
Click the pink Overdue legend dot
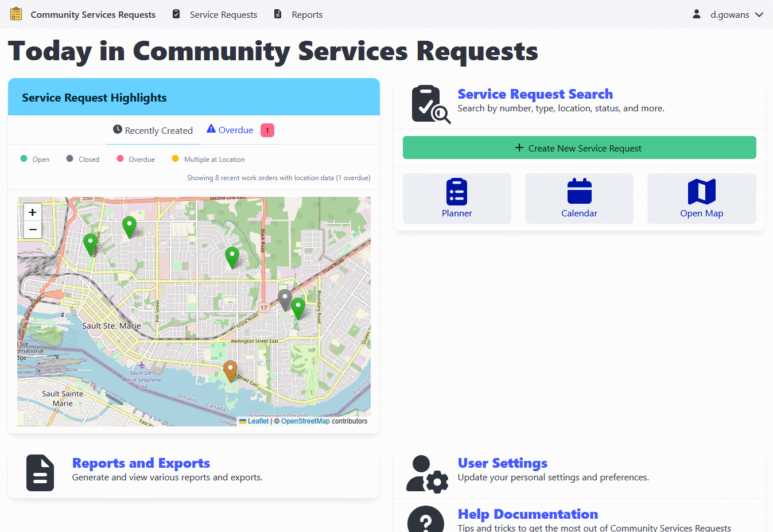pos(120,158)
